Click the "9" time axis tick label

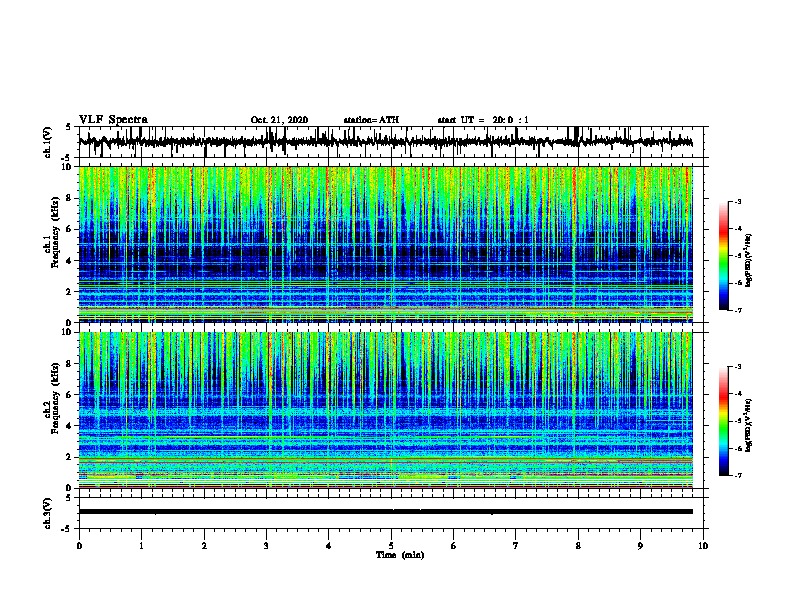(640, 546)
